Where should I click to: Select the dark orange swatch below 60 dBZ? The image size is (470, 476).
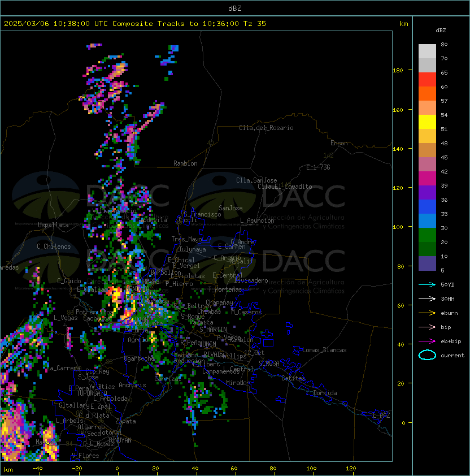pos(427,94)
